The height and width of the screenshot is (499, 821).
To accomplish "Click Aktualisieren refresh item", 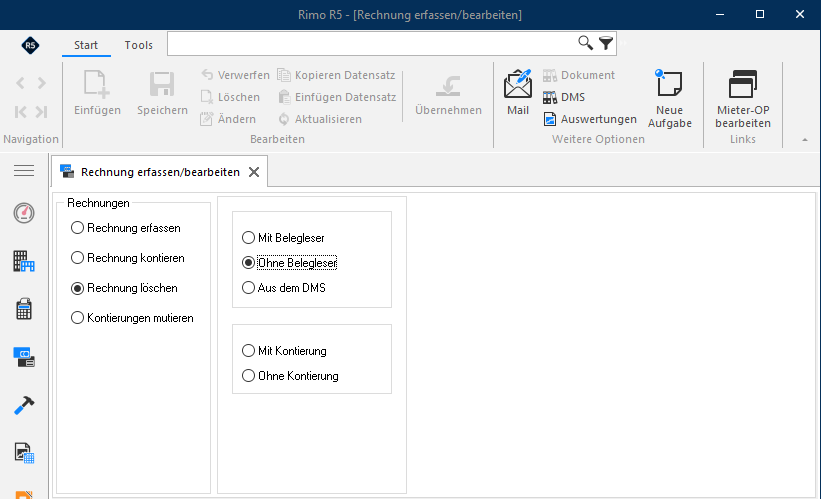I will point(319,119).
